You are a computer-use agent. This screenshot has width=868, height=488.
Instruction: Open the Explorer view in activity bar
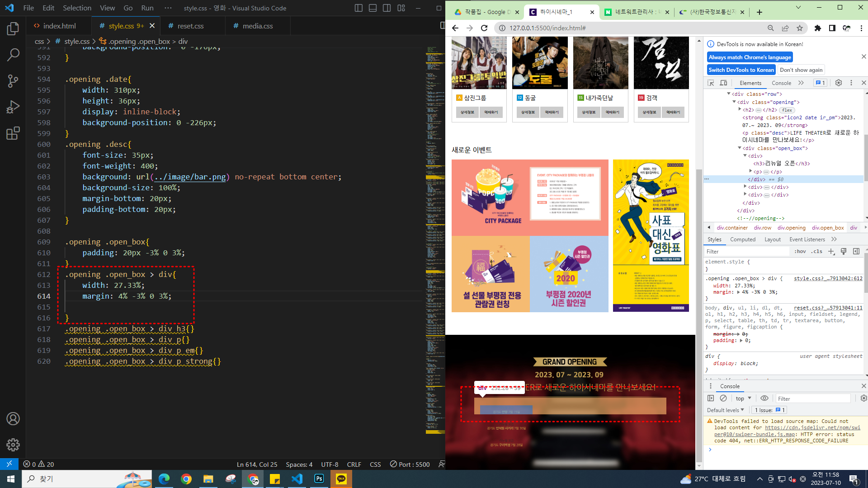point(13,29)
